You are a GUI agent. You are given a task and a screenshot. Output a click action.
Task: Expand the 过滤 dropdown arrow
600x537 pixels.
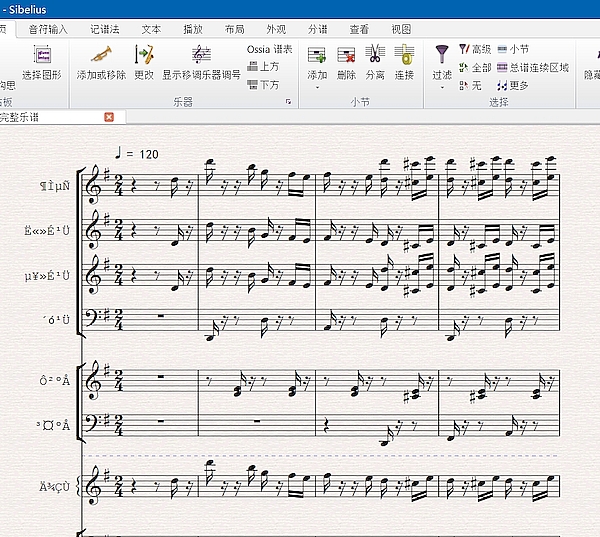(x=442, y=88)
